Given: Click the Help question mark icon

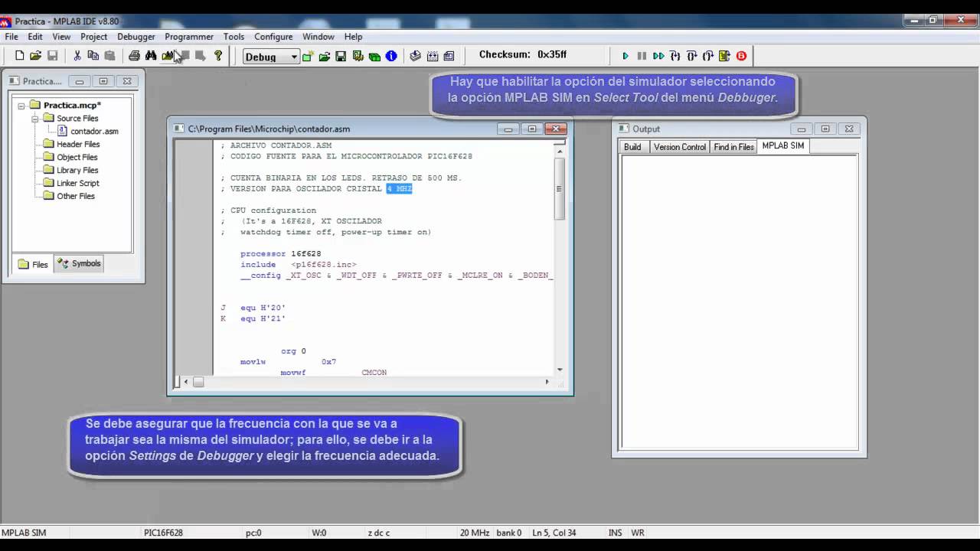Looking at the screenshot, I should (218, 56).
